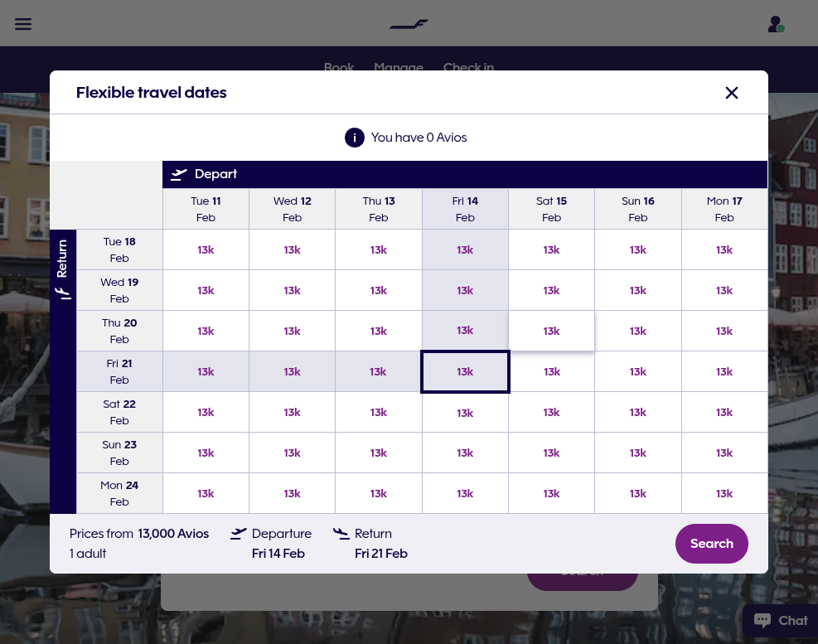
Task: Click the Return plane icon in sidebar
Action: (63, 293)
